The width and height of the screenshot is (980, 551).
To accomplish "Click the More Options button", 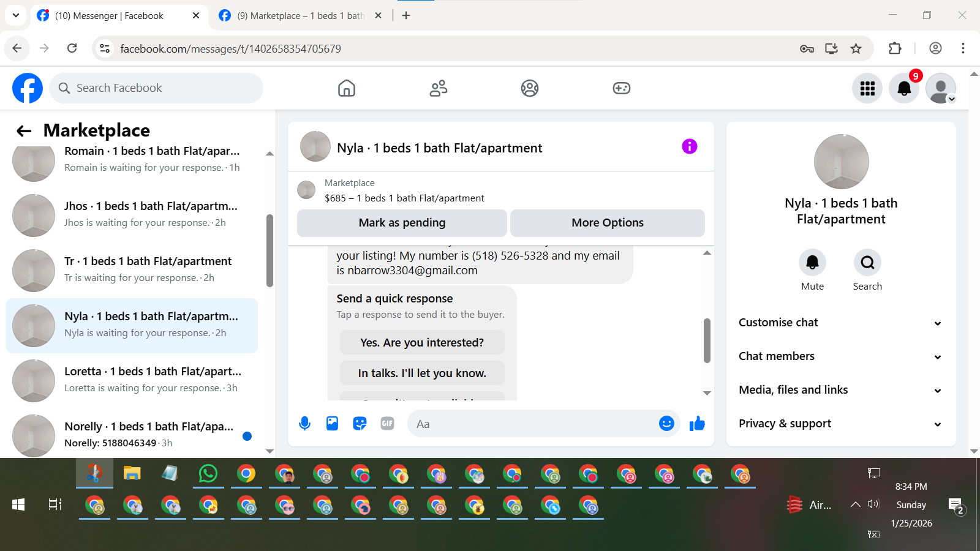I will click(x=608, y=223).
